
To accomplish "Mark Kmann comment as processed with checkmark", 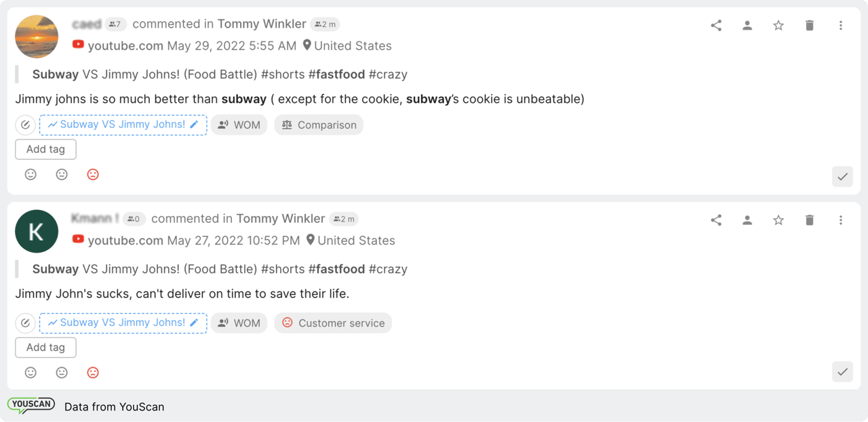I will 842,372.
